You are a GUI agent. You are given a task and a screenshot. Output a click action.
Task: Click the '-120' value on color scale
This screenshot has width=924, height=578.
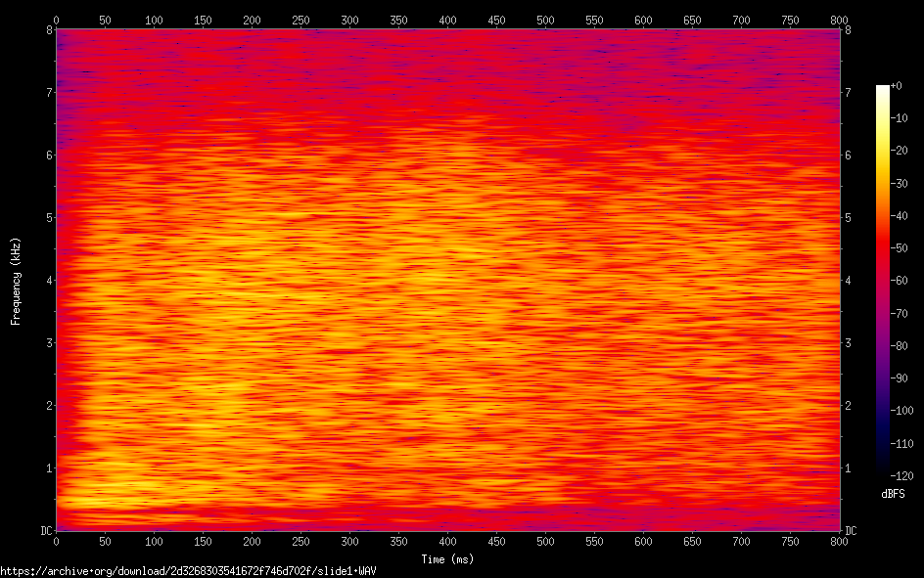pyautogui.click(x=905, y=473)
